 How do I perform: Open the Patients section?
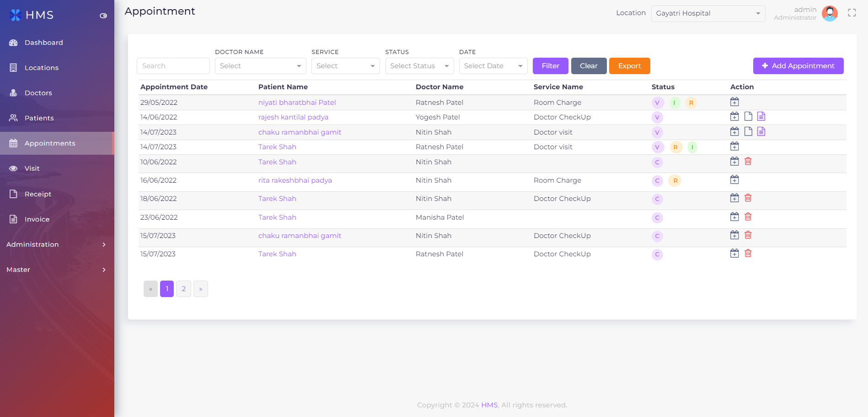pyautogui.click(x=38, y=118)
